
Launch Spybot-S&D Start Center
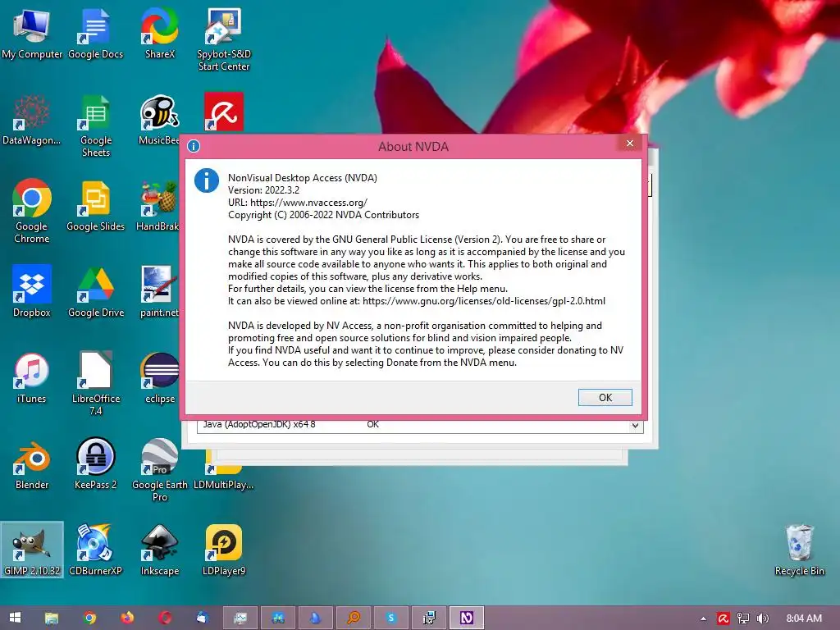(x=224, y=40)
